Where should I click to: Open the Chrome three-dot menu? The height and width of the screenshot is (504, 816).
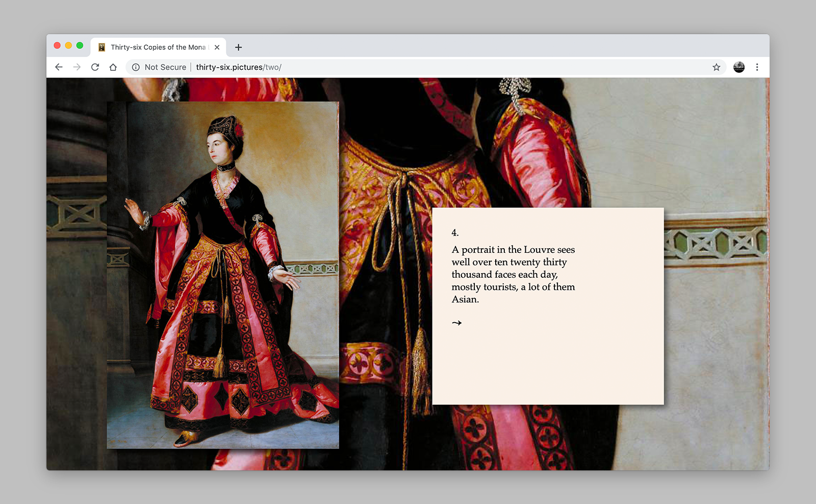[757, 67]
